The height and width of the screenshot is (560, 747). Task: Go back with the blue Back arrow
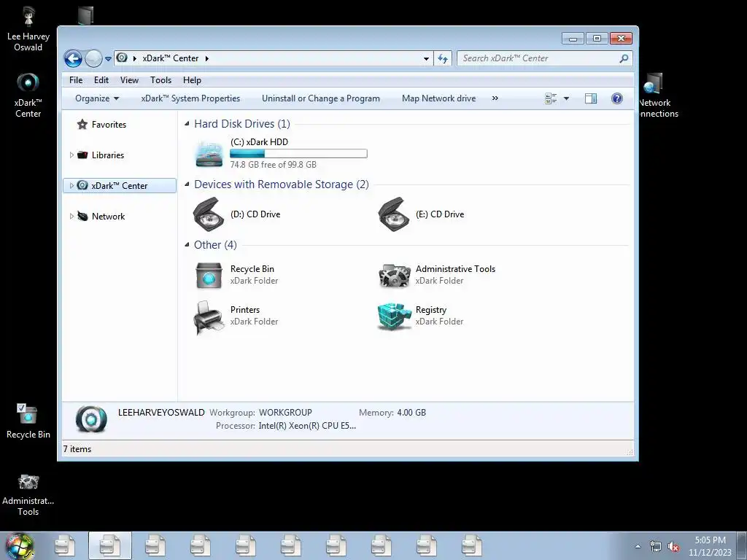pos(73,58)
